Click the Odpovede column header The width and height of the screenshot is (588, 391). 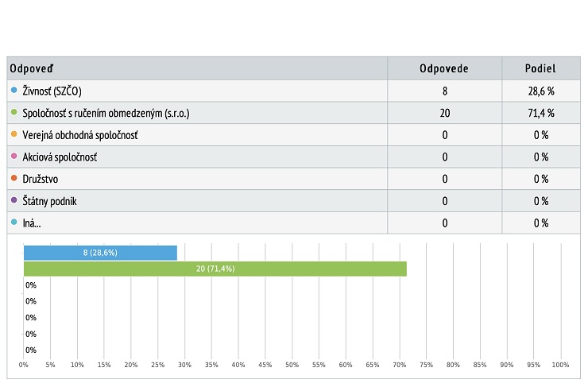coord(444,68)
